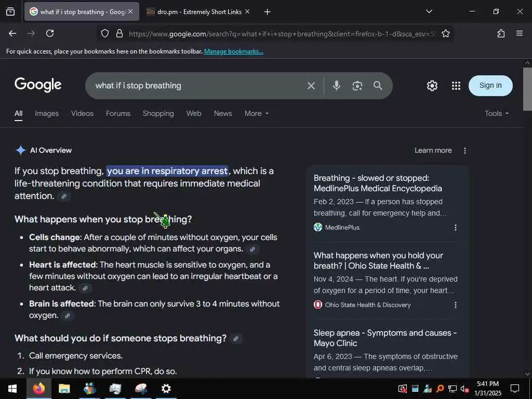
Task: Open a new tab with the plus button
Action: [267, 12]
